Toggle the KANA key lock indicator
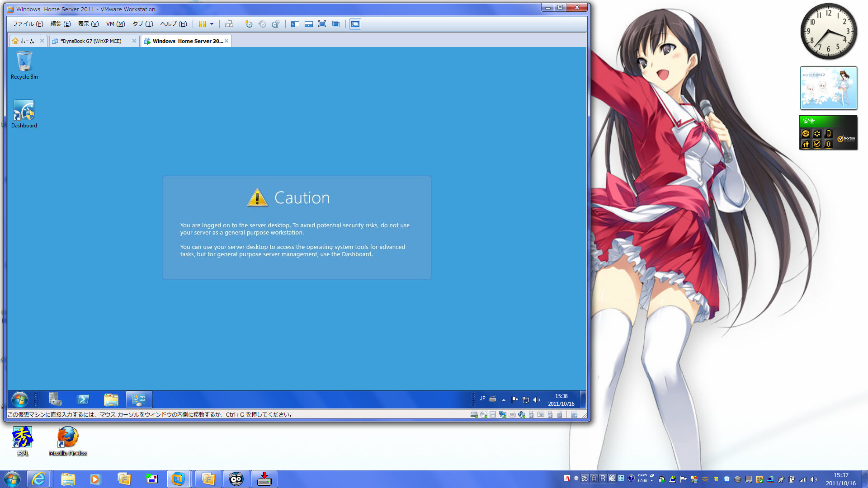This screenshot has width=868, height=488. pyautogui.click(x=642, y=481)
